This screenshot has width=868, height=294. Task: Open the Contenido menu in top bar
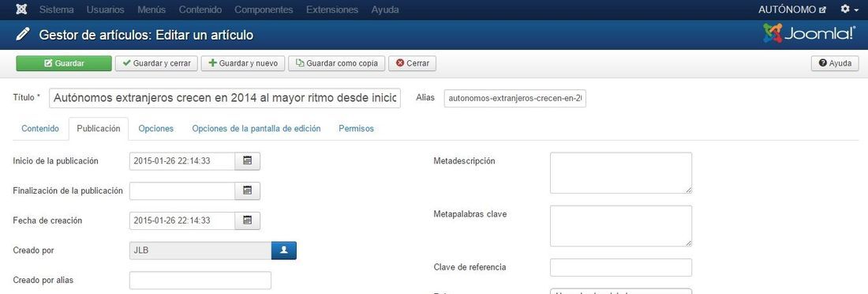[x=200, y=9]
